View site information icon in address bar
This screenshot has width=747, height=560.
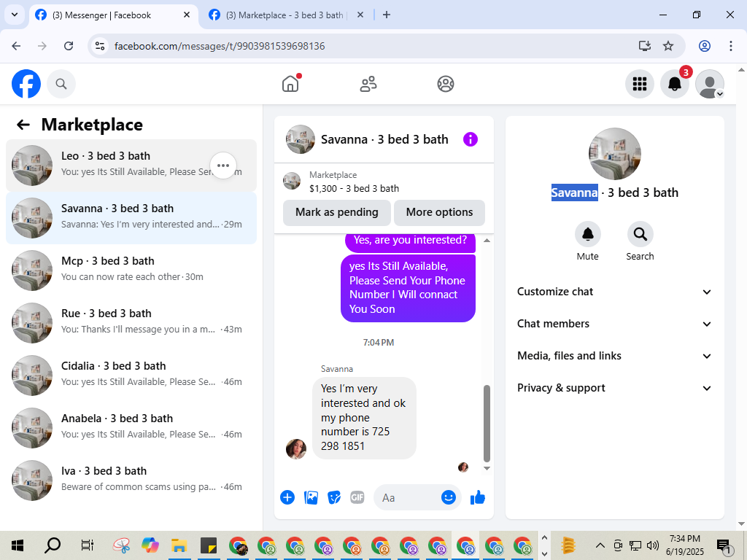point(100,46)
